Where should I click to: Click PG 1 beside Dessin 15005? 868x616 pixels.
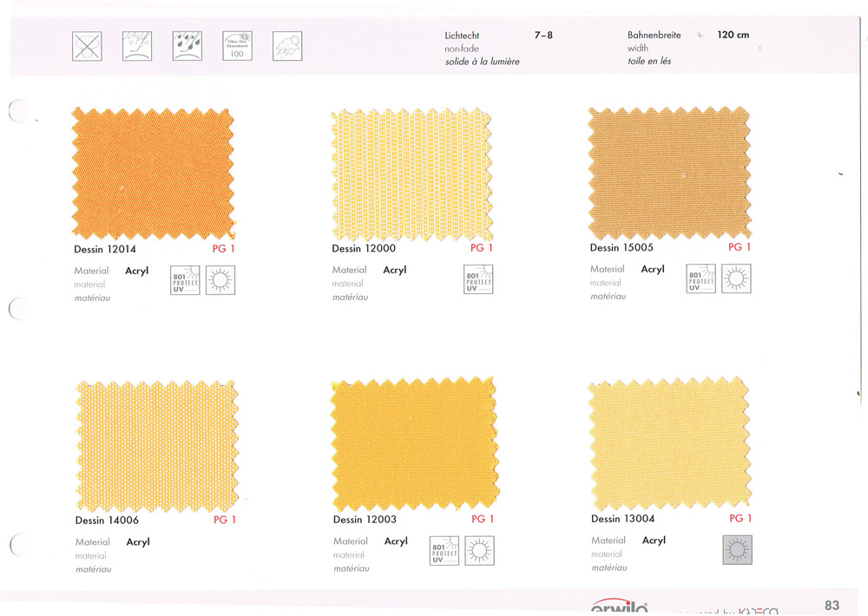tap(740, 247)
